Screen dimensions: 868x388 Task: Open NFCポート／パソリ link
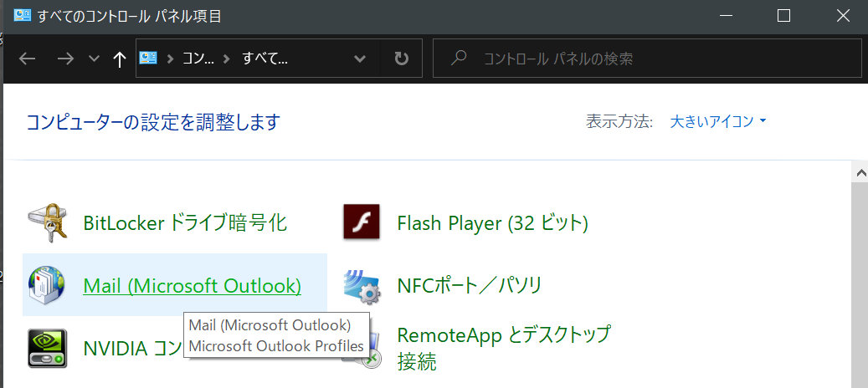tap(470, 285)
